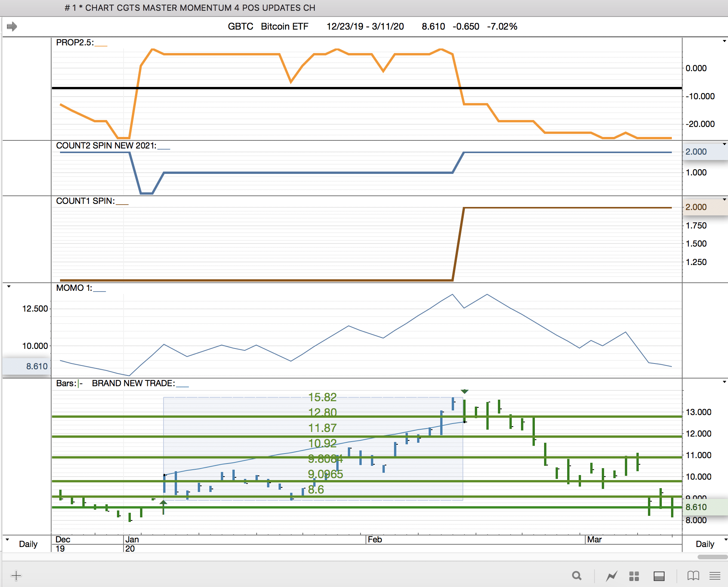Image resolution: width=728 pixels, height=587 pixels.
Task: Click the gray right arrow icon
Action: (12, 27)
